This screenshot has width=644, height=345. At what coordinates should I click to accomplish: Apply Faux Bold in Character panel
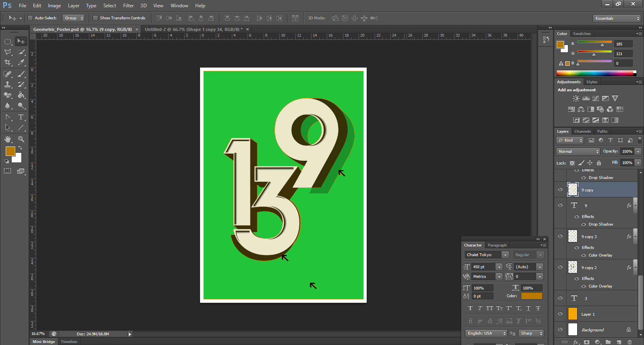pyautogui.click(x=470, y=308)
